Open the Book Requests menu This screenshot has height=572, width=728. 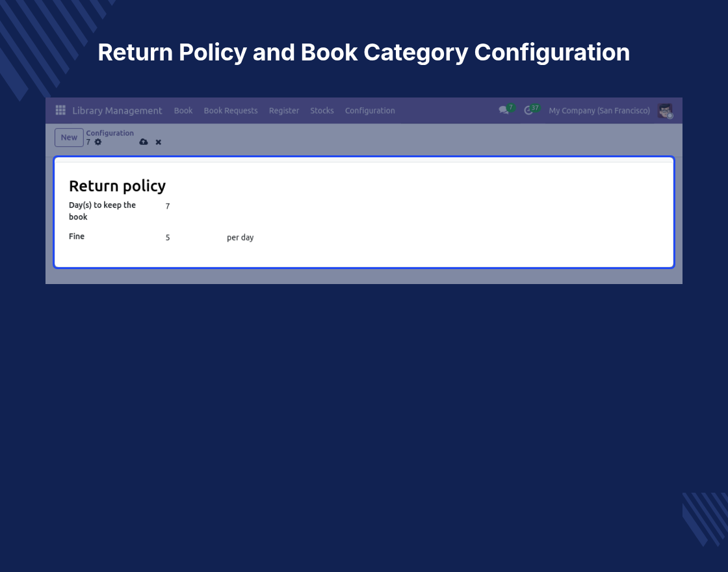[x=231, y=110]
